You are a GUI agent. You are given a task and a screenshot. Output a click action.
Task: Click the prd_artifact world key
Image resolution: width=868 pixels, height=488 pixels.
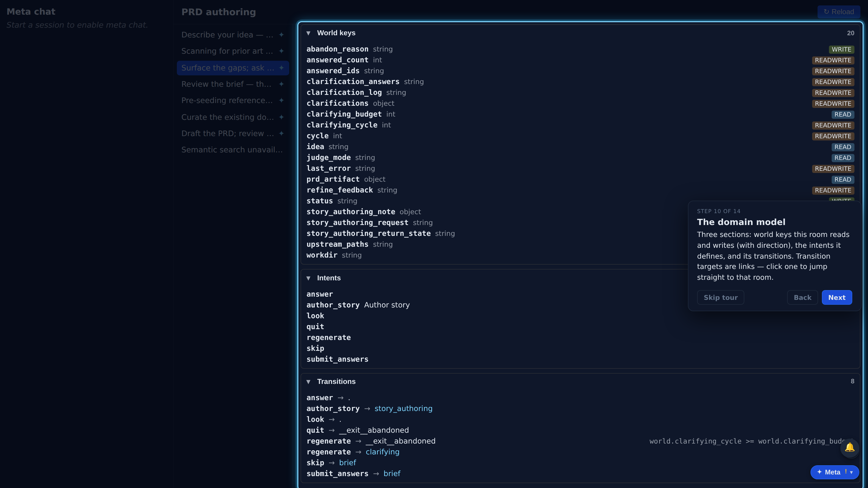tap(333, 179)
